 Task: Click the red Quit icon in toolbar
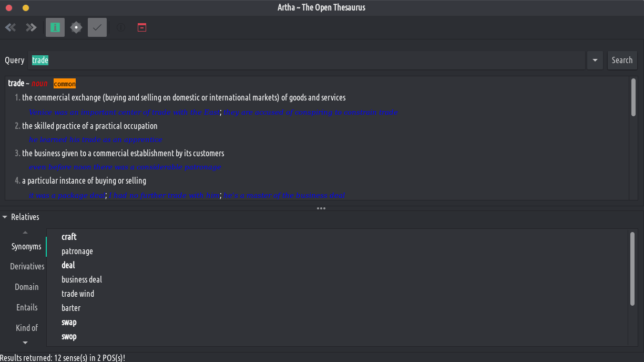tap(141, 27)
